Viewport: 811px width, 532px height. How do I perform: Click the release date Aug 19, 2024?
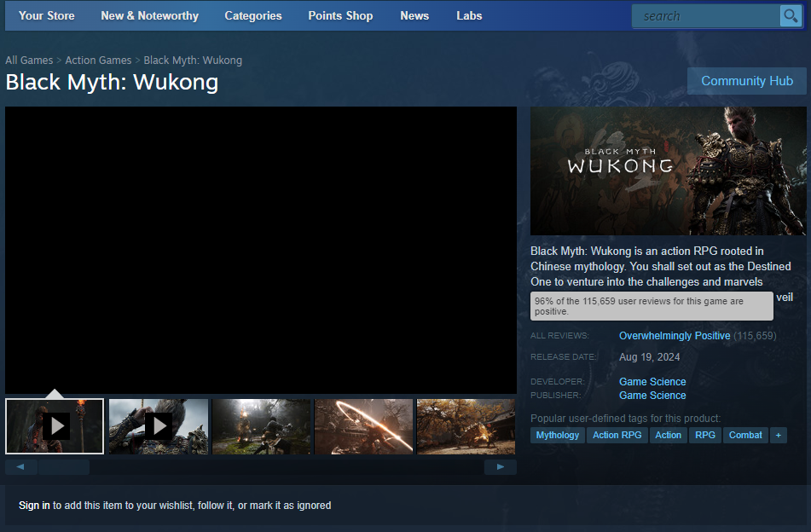coord(649,357)
